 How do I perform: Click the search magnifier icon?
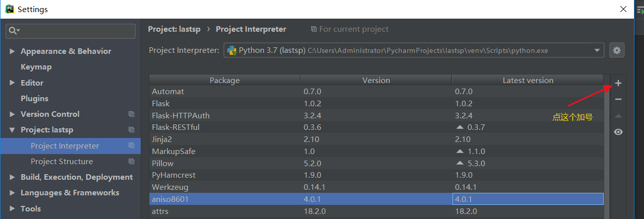(x=13, y=31)
